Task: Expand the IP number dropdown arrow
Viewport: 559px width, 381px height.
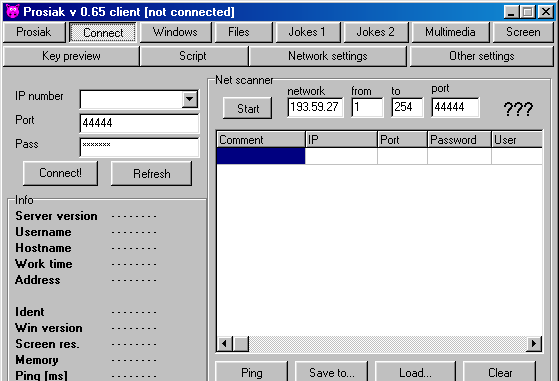Action: (x=190, y=99)
